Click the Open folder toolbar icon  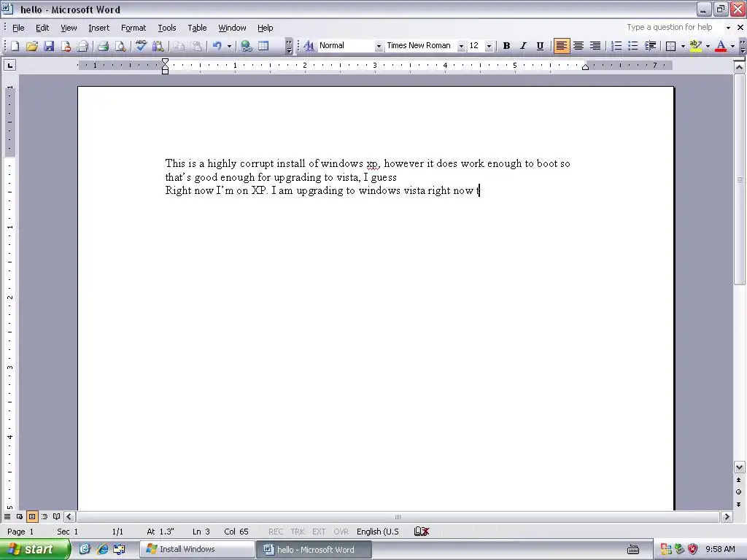32,46
